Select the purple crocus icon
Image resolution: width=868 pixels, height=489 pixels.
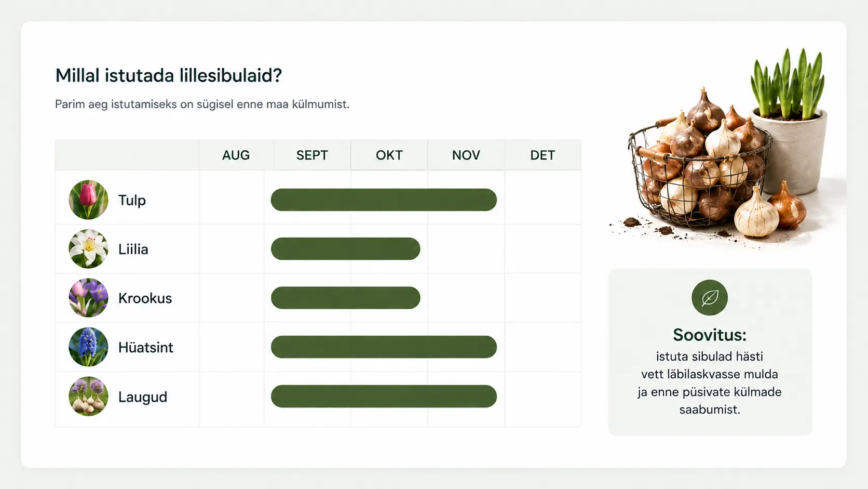[88, 298]
